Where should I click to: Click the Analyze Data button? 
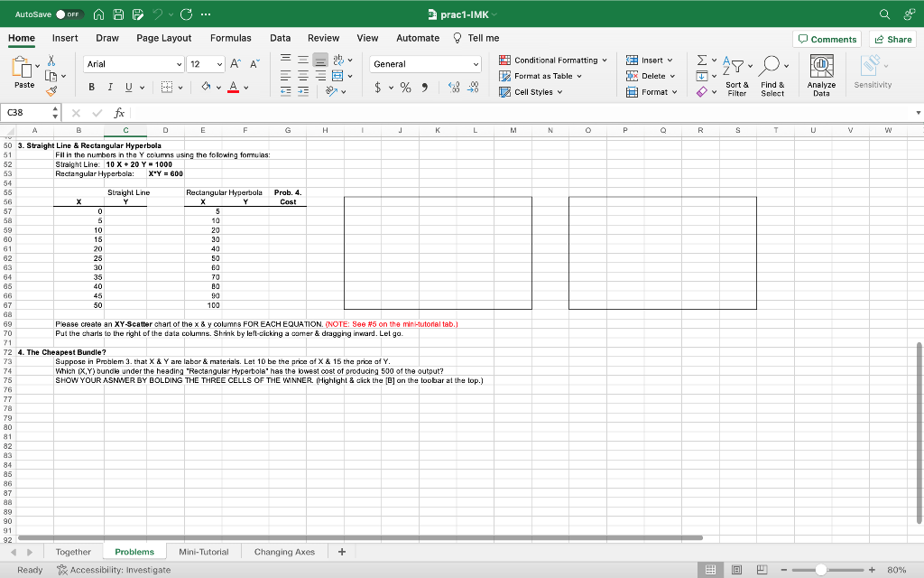click(821, 75)
